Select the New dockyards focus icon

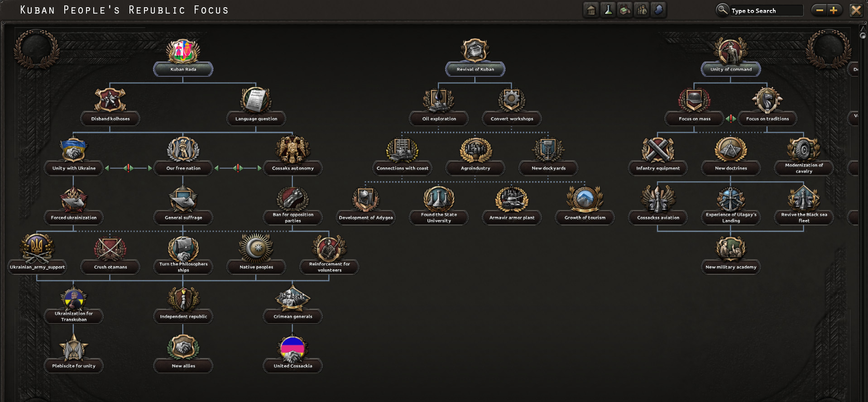548,149
